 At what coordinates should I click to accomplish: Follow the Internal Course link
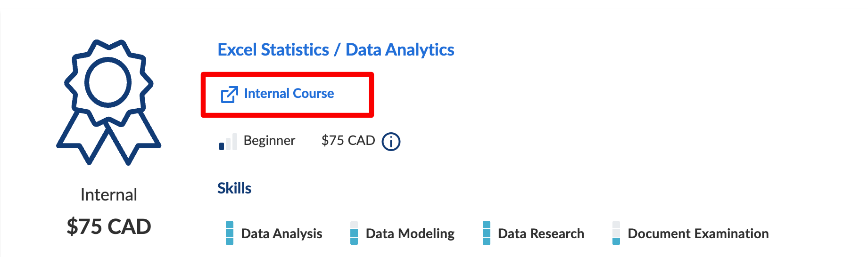tap(289, 93)
